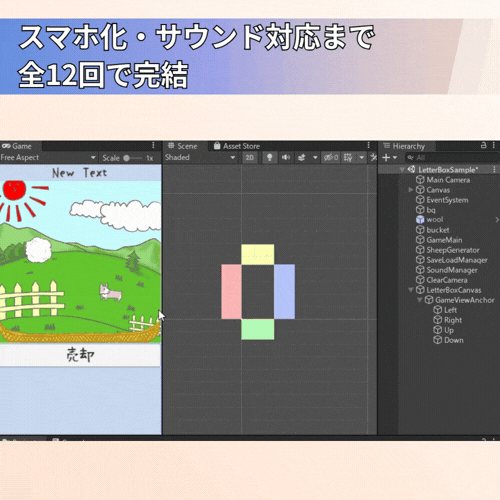This screenshot has width=500, height=500.
Task: Open the grid settings dropdown arrow
Action: click(362, 157)
